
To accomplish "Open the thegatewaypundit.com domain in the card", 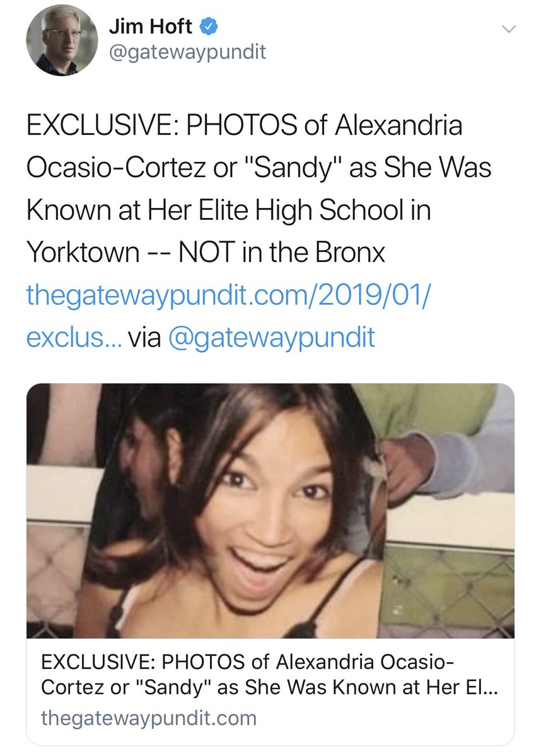I will 149,718.
